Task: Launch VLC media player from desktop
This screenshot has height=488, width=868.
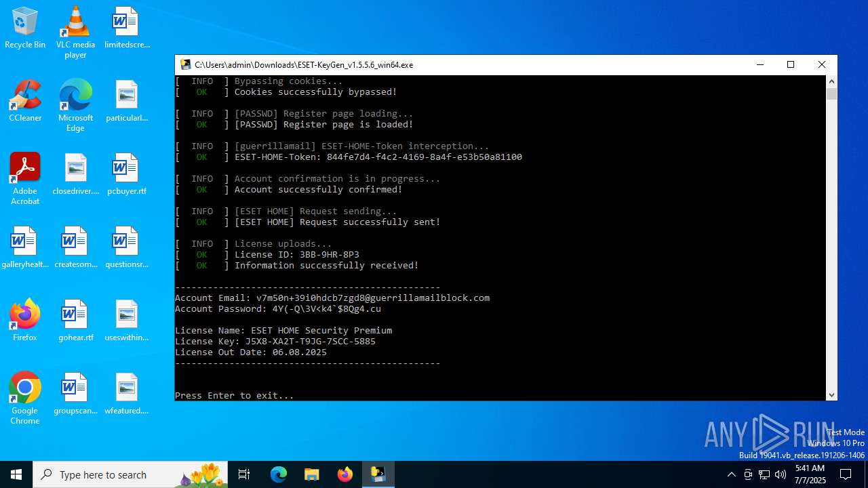Action: (x=75, y=33)
